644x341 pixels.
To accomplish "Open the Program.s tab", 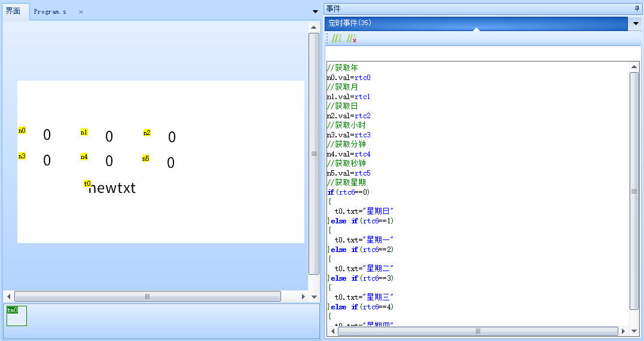I will 50,12.
